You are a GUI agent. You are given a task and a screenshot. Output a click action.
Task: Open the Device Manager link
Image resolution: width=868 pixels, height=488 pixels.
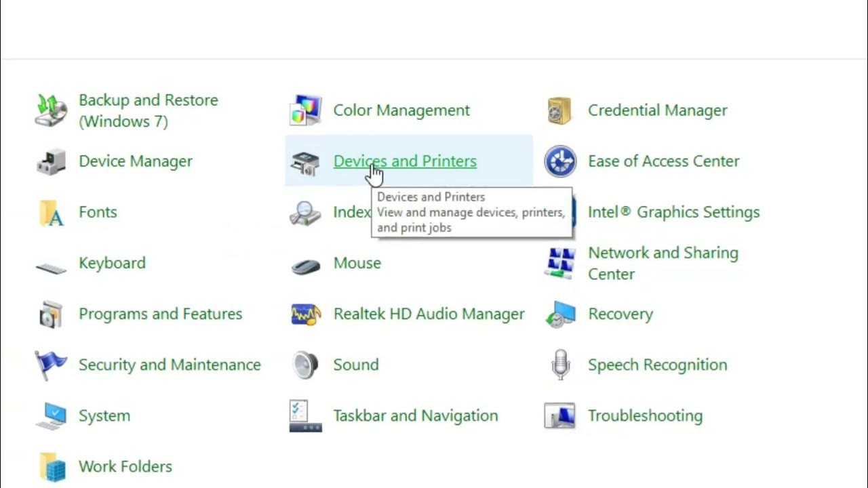pyautogui.click(x=136, y=161)
